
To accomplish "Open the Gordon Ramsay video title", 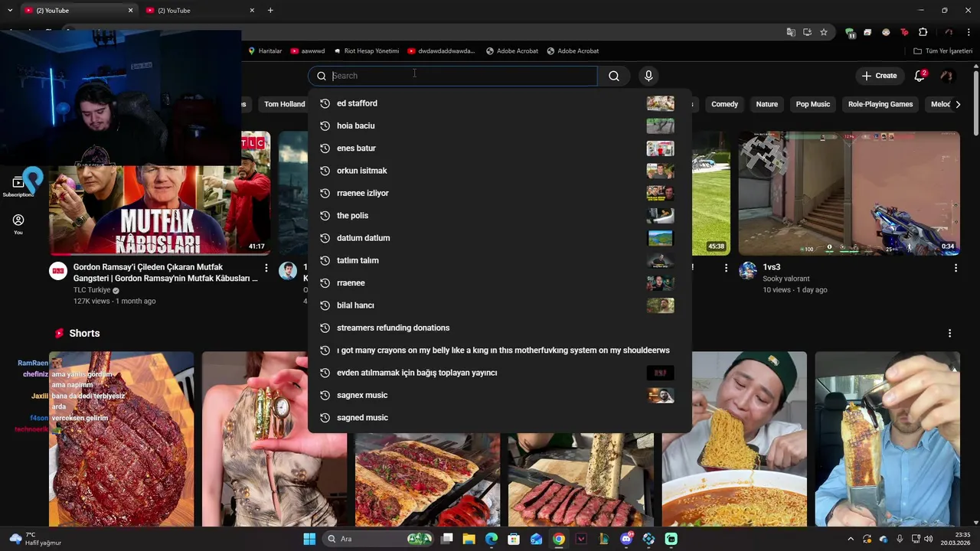I will (x=165, y=272).
